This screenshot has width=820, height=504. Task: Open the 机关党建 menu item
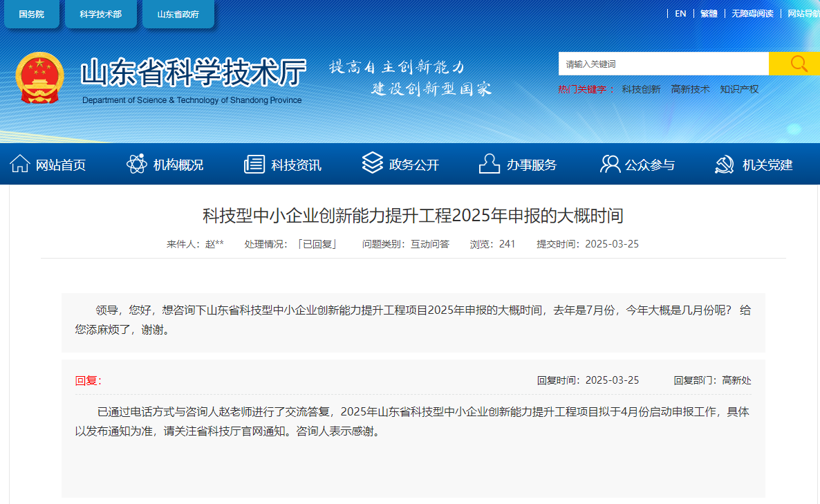coord(767,165)
